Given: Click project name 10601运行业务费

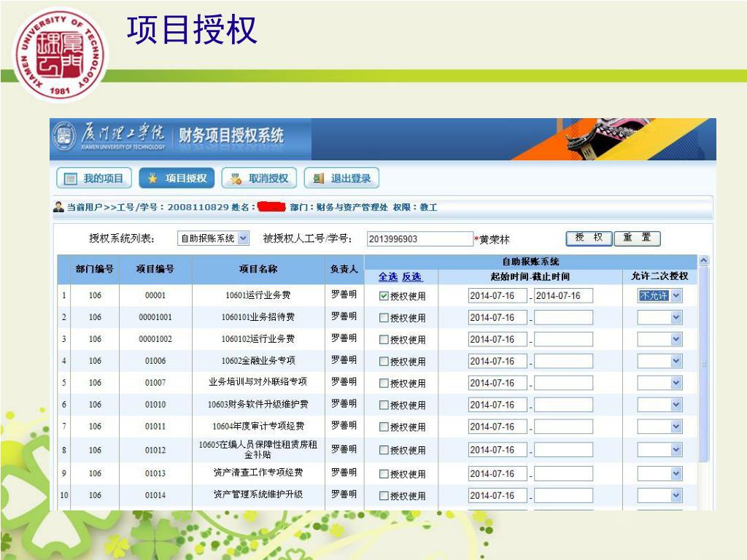Looking at the screenshot, I should (258, 295).
